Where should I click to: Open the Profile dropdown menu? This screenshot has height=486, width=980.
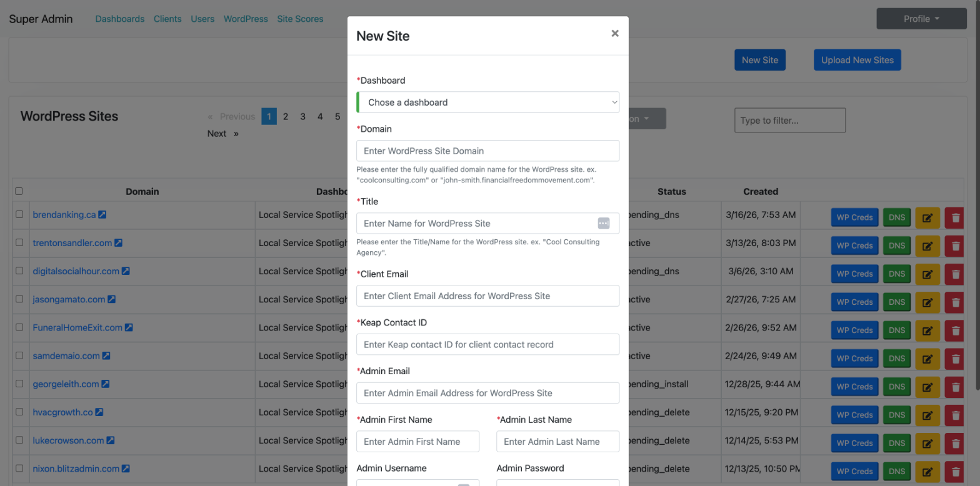point(921,19)
